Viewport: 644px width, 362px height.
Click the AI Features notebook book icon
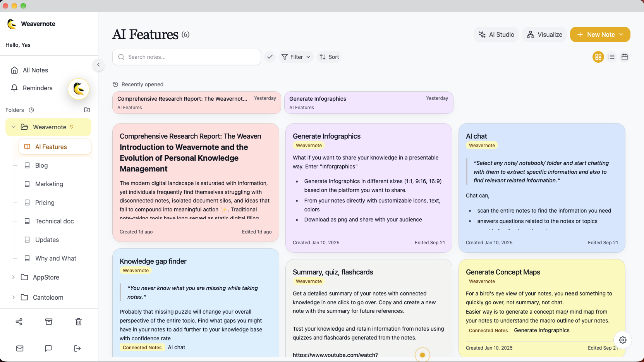(x=27, y=147)
